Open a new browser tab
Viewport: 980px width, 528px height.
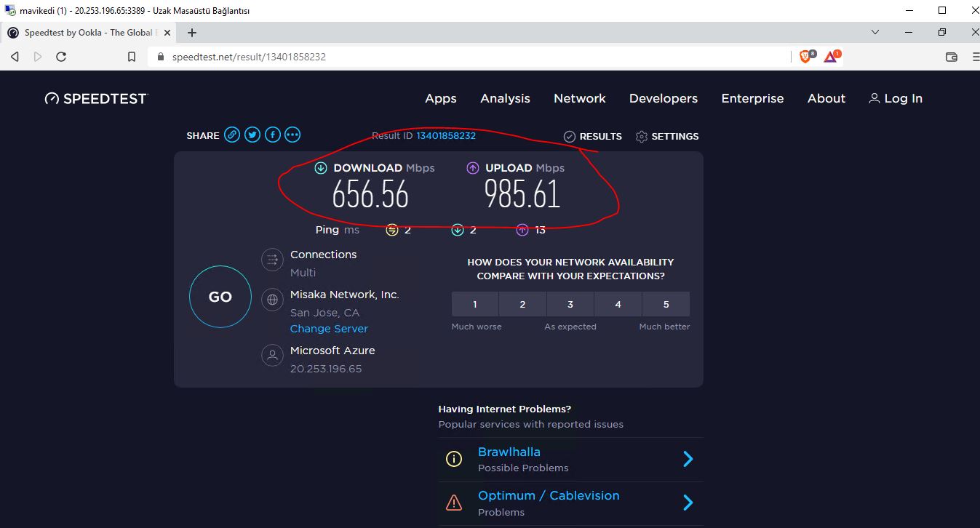pyautogui.click(x=192, y=33)
